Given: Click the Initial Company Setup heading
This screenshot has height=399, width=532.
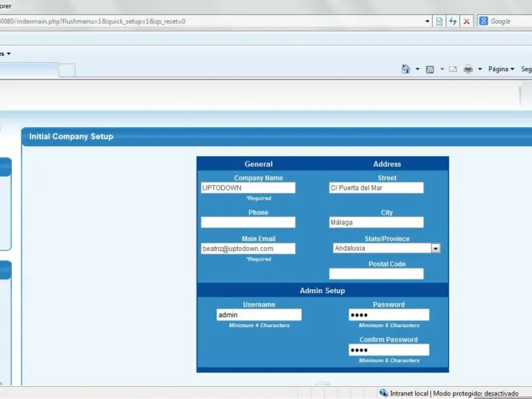Looking at the screenshot, I should click(71, 136).
